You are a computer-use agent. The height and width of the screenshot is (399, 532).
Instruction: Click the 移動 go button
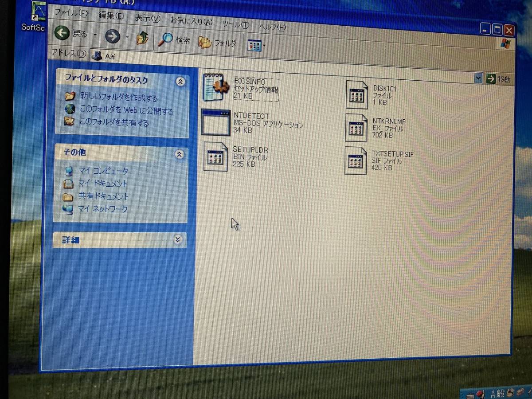pos(498,79)
